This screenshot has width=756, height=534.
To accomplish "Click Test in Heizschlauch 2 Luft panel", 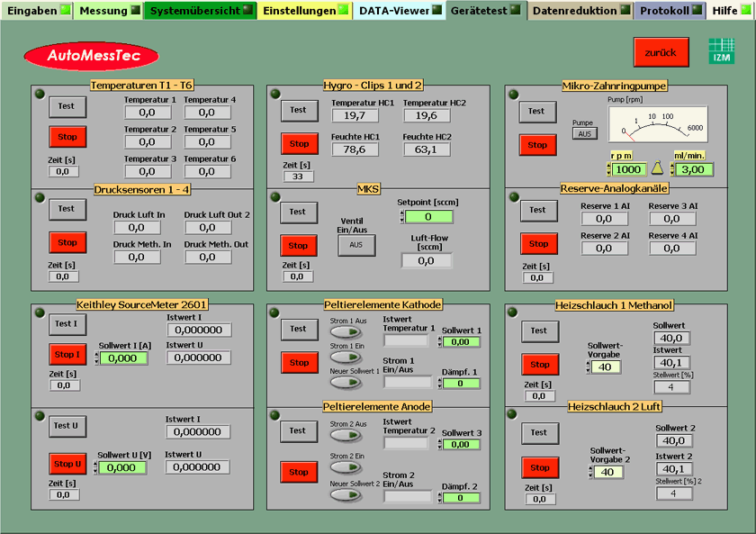I will [x=539, y=433].
